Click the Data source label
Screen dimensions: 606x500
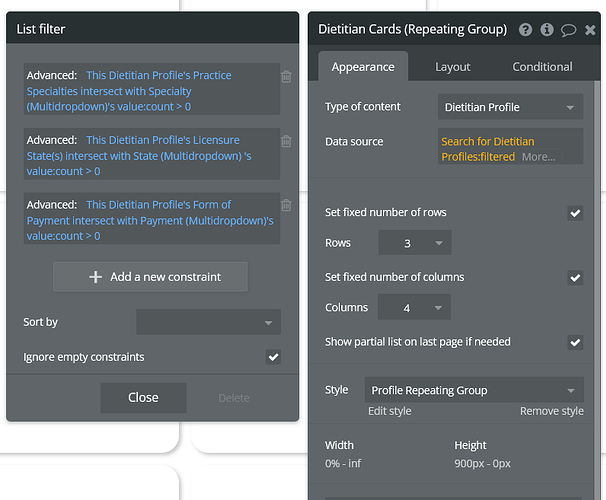tap(354, 142)
